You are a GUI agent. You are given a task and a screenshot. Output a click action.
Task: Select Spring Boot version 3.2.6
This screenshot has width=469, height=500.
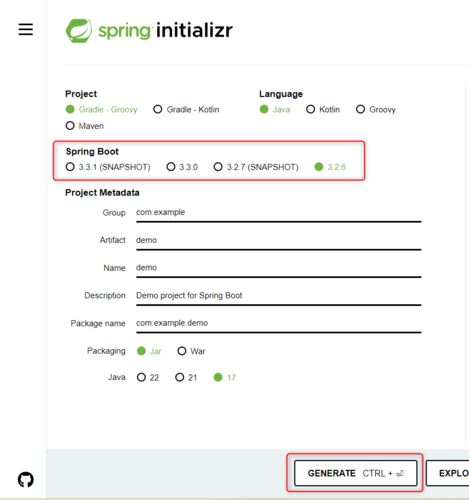330,167
